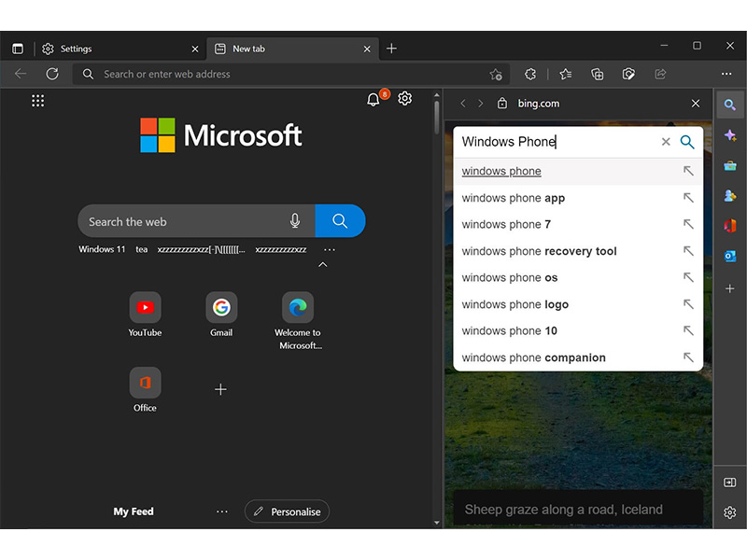Close the New tab tab
Screen dimensions: 747x560
point(367,49)
